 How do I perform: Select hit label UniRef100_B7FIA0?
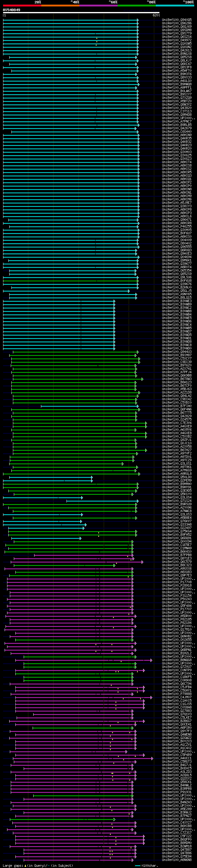177,406
